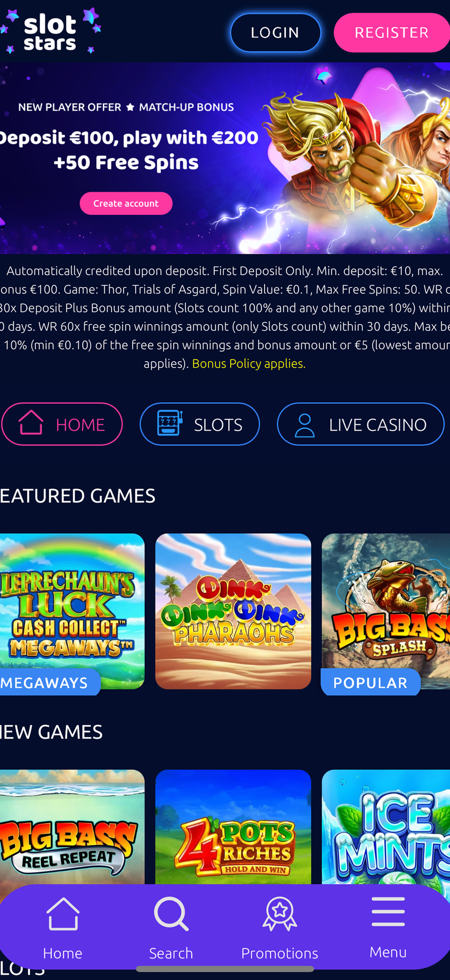Open Leprechaun's Luck Cash Collect Megaways game
The height and width of the screenshot is (980, 450).
(72, 611)
